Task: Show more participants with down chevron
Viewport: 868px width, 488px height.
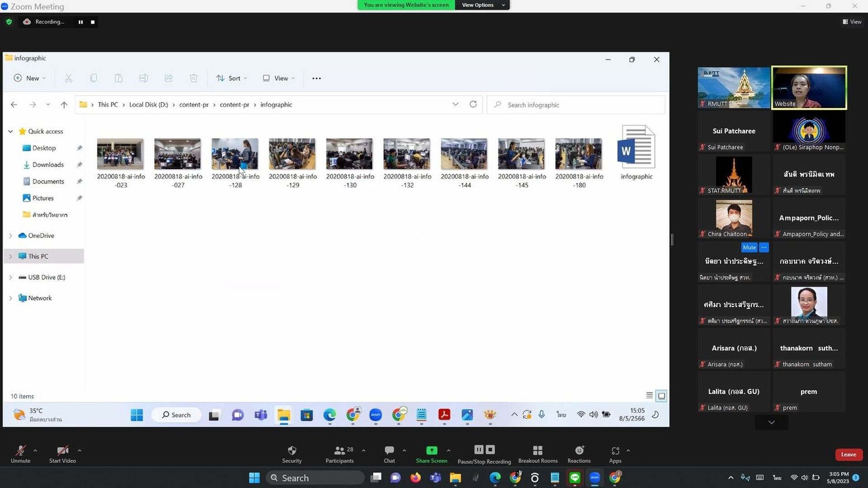Action: point(772,422)
